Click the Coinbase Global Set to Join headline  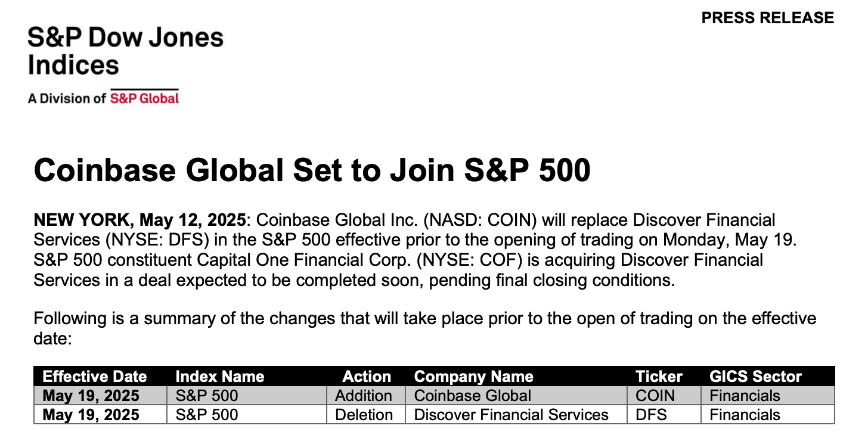coord(312,170)
